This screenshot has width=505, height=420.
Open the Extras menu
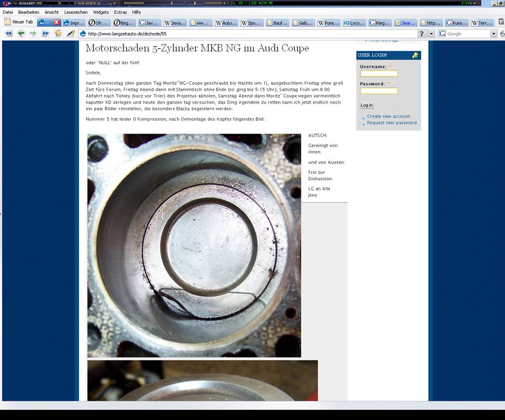tap(120, 12)
